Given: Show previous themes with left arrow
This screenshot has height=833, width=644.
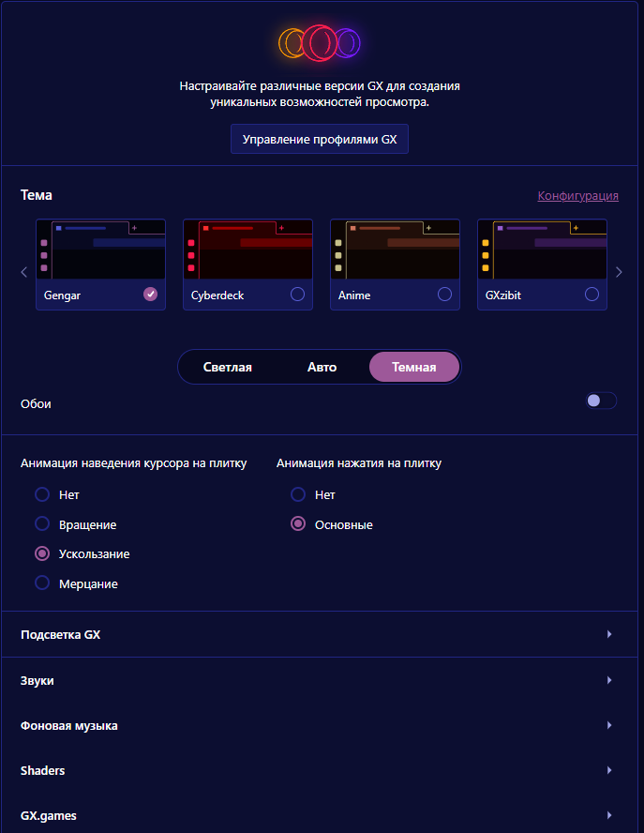Looking at the screenshot, I should (x=23, y=272).
